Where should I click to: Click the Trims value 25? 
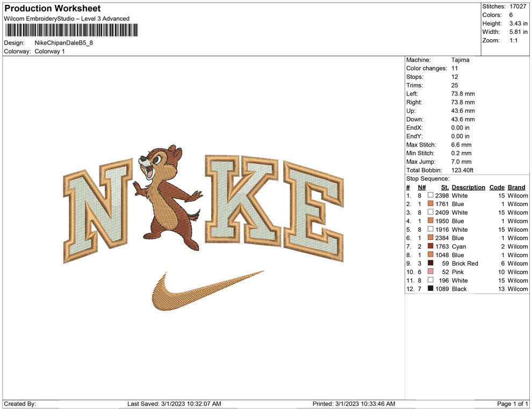pyautogui.click(x=454, y=85)
